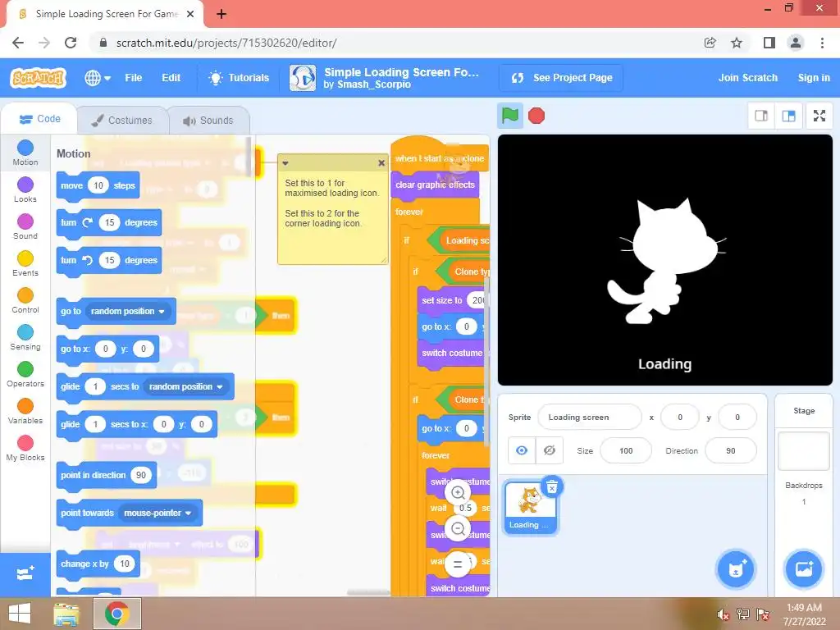Click the green flag to run project
Viewport: 840px width, 630px height.
509,116
